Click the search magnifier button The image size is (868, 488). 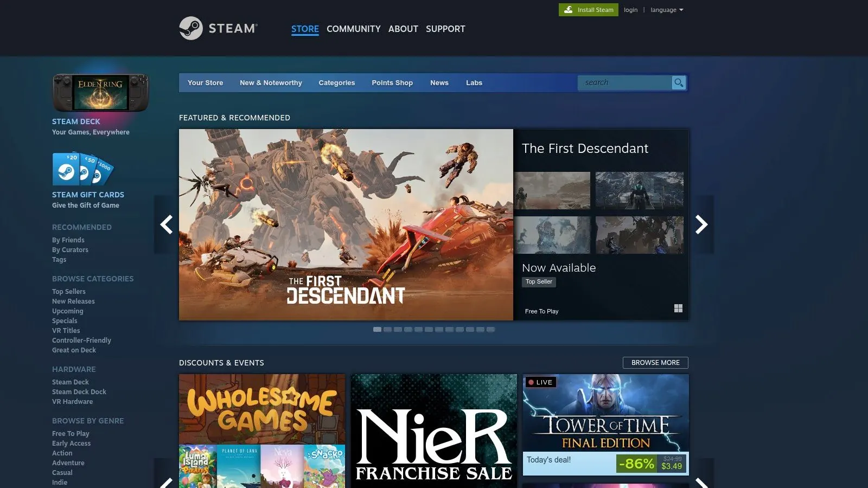(679, 82)
